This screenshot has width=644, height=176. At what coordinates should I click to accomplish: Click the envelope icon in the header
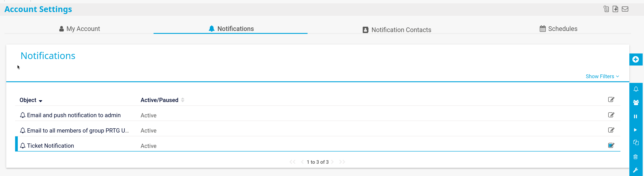[x=625, y=9]
